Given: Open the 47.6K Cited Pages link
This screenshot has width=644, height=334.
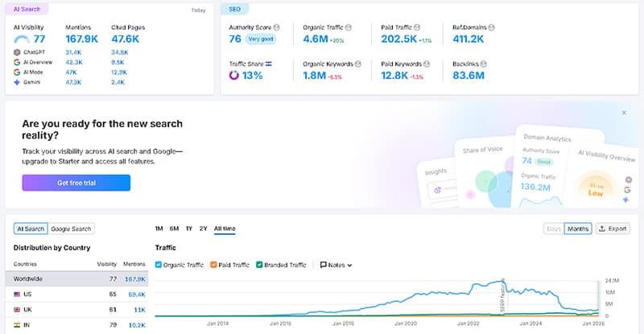Looking at the screenshot, I should point(126,39).
